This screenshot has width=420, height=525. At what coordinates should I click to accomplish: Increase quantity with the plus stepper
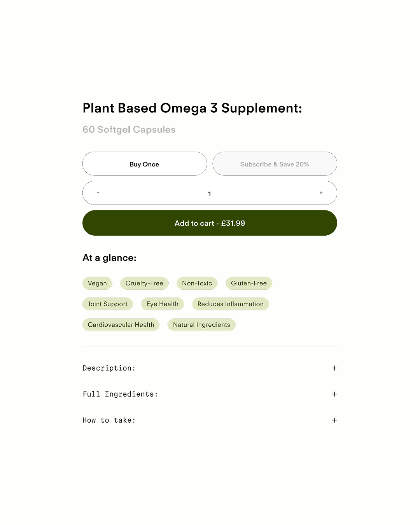click(x=321, y=193)
